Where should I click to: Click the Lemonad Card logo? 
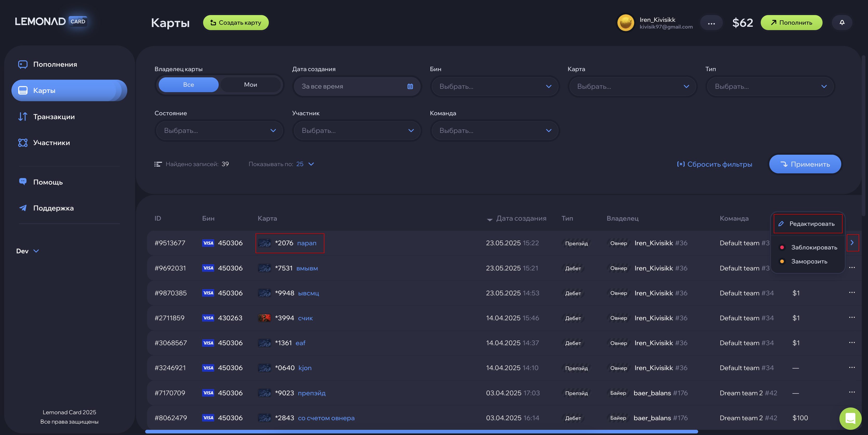point(51,22)
